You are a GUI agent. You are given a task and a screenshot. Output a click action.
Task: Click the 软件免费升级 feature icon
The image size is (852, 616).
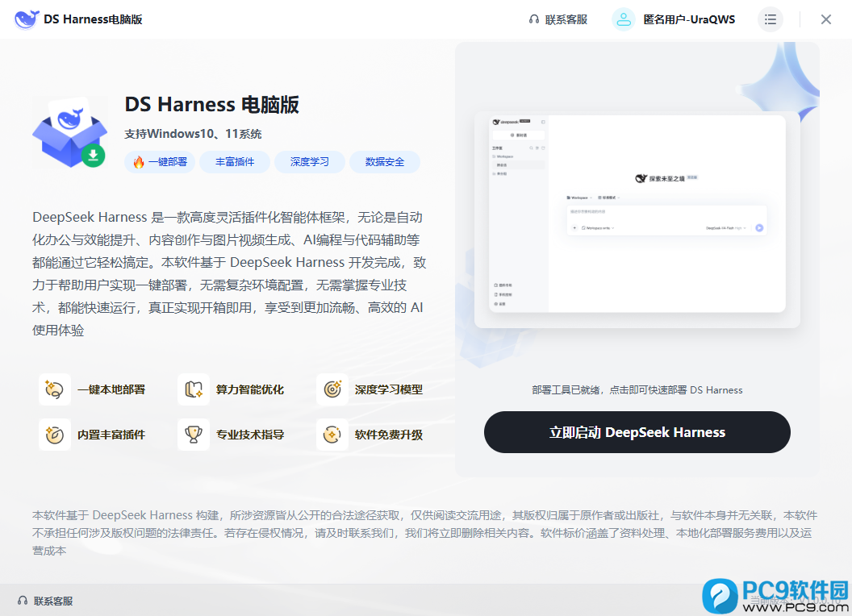click(332, 435)
